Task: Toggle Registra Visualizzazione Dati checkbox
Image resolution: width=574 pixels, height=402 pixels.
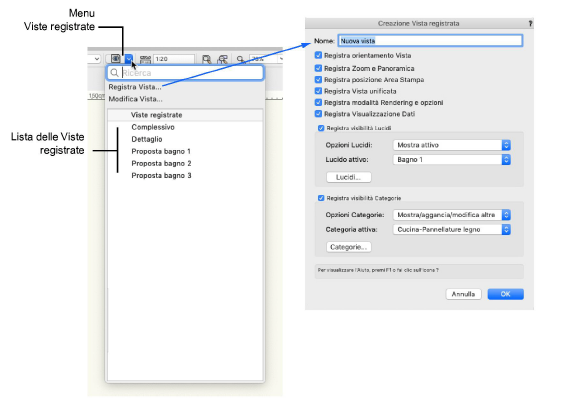Action: (x=318, y=114)
